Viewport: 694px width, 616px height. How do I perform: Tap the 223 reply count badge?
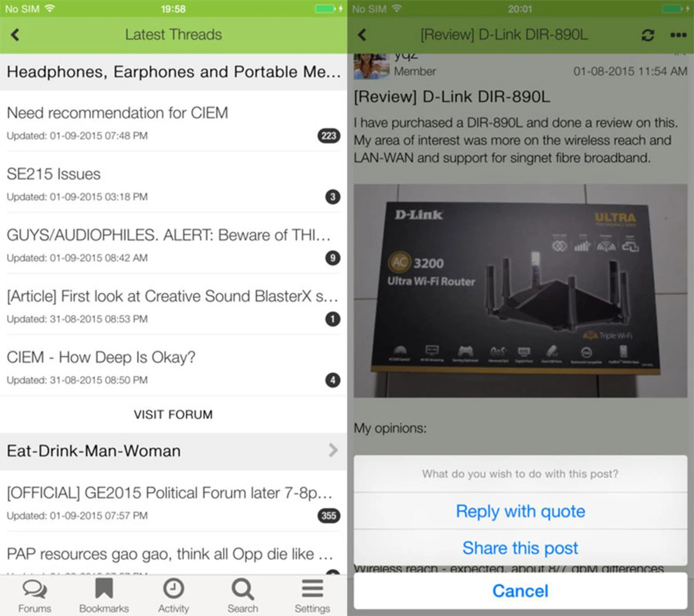click(329, 136)
